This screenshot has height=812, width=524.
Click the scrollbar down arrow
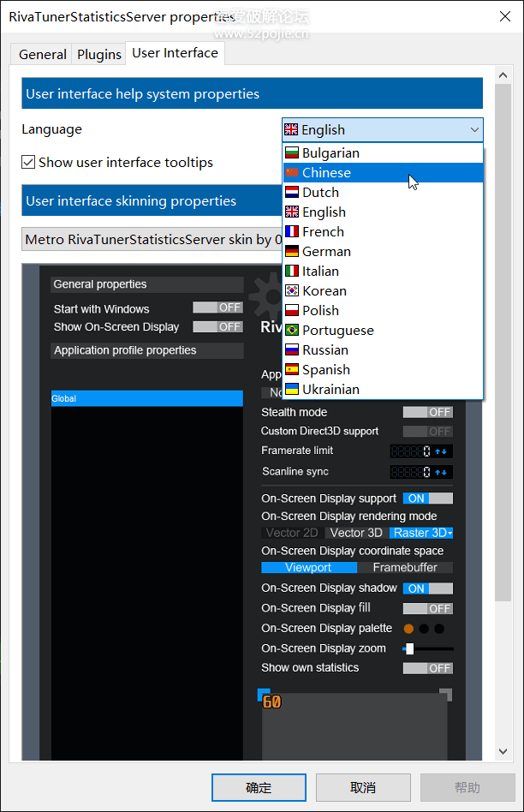(x=503, y=751)
